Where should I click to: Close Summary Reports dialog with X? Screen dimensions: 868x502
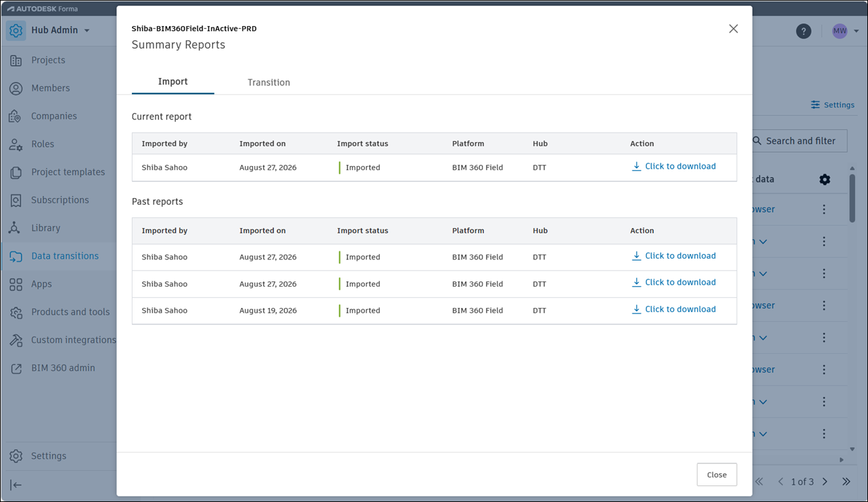(733, 29)
